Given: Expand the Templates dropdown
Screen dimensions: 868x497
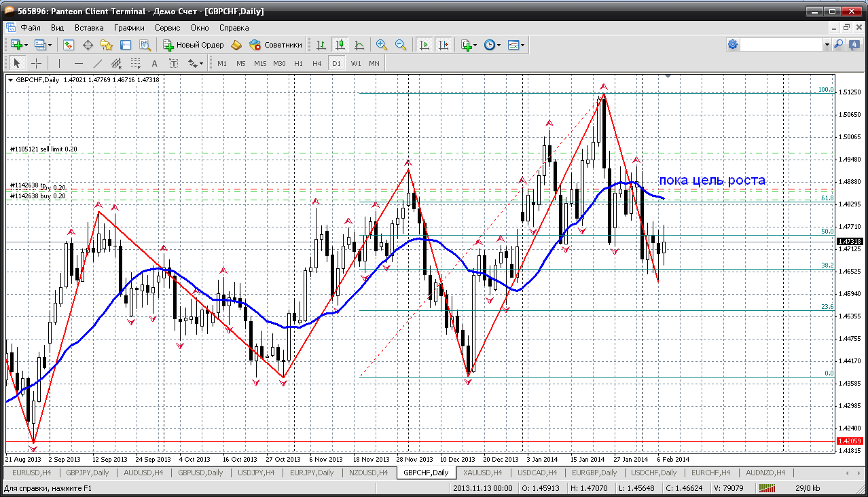Looking at the screenshot, I should [x=516, y=45].
